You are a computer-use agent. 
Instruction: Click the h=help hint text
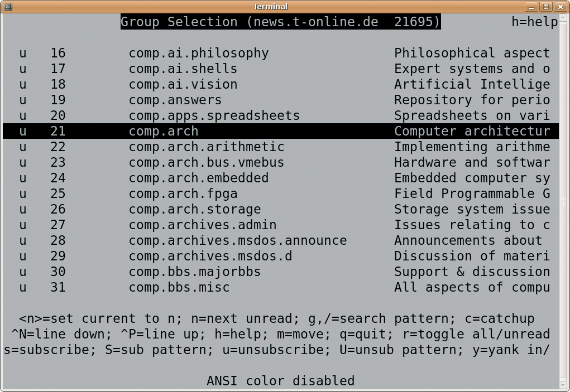[x=535, y=22]
